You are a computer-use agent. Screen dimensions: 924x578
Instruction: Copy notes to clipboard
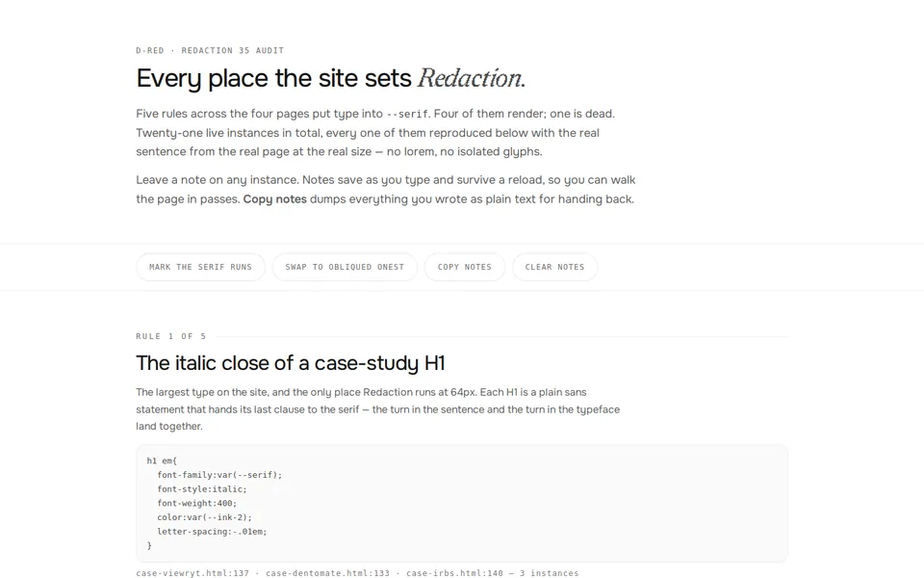pos(464,267)
